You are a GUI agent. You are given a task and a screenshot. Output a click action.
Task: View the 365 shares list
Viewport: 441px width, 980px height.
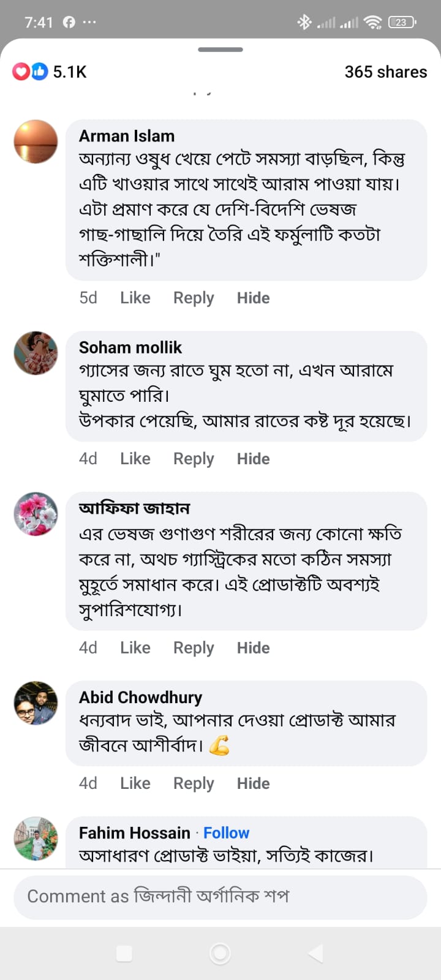coord(385,72)
